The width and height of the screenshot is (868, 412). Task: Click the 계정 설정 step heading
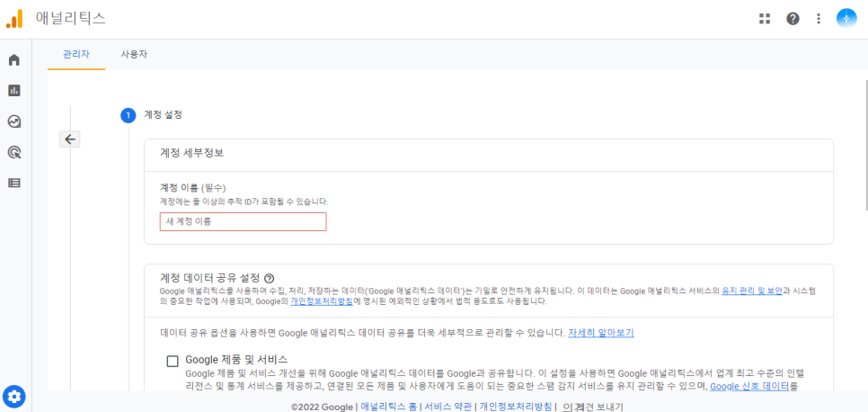click(163, 115)
